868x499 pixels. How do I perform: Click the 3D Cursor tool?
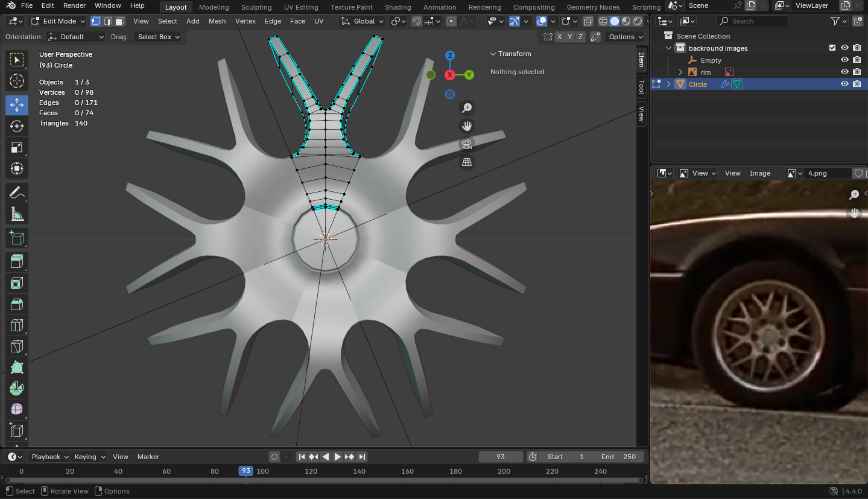click(x=17, y=81)
